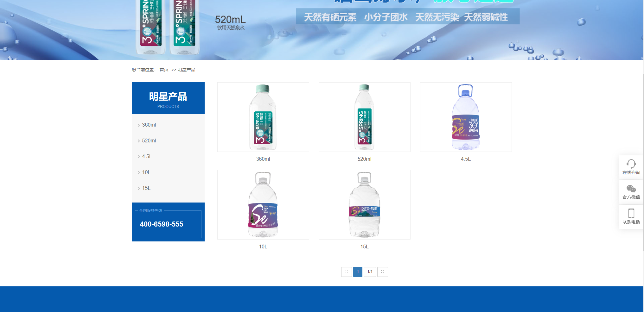Click the online consultation headset icon
This screenshot has width=644, height=312.
(631, 164)
